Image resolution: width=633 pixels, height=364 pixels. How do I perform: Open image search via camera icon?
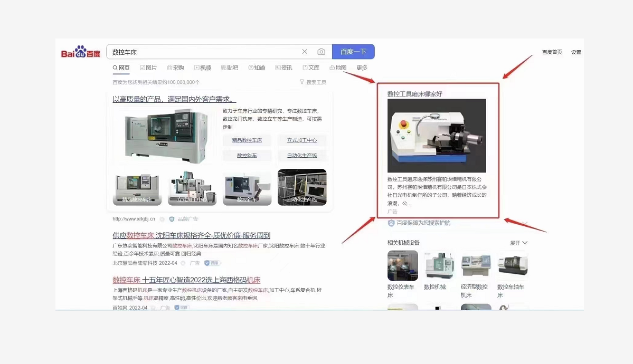322,52
